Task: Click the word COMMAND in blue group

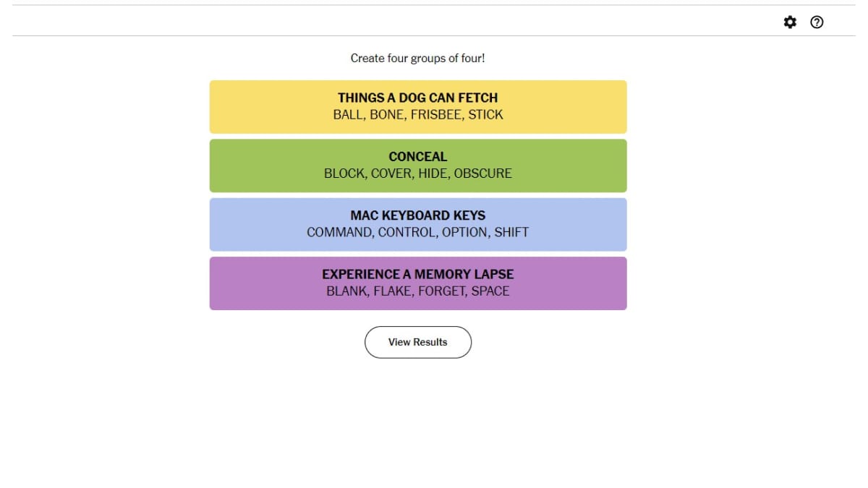Action: click(x=339, y=232)
